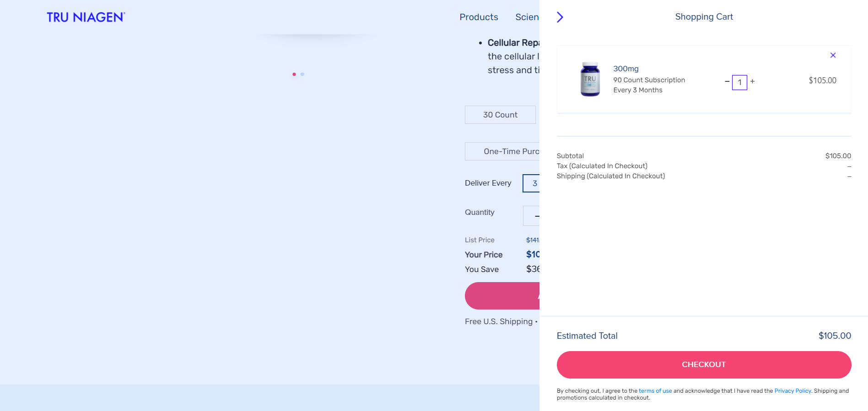
Task: Click the TRU NIAGEN logo
Action: pos(86,17)
